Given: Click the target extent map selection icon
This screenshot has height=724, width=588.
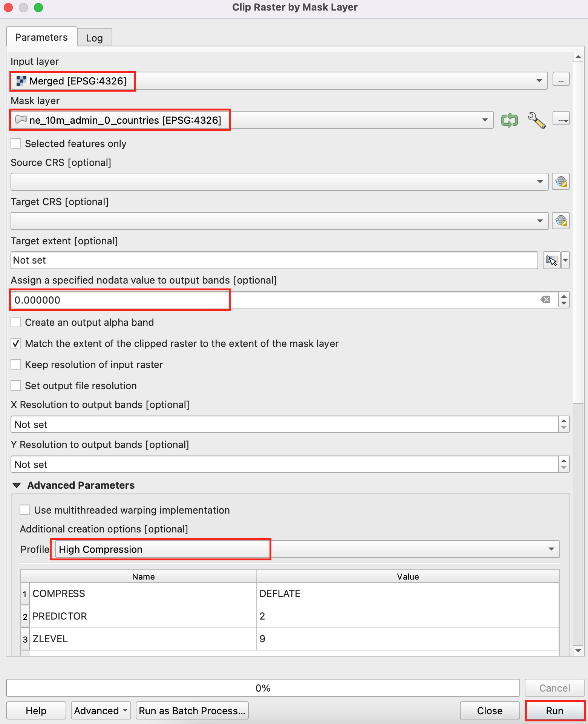Looking at the screenshot, I should [551, 261].
